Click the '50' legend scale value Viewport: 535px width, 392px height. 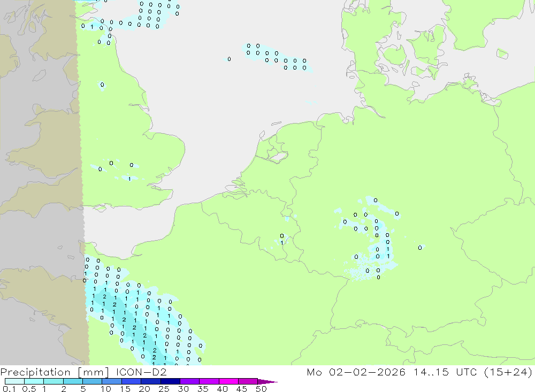tap(261, 389)
